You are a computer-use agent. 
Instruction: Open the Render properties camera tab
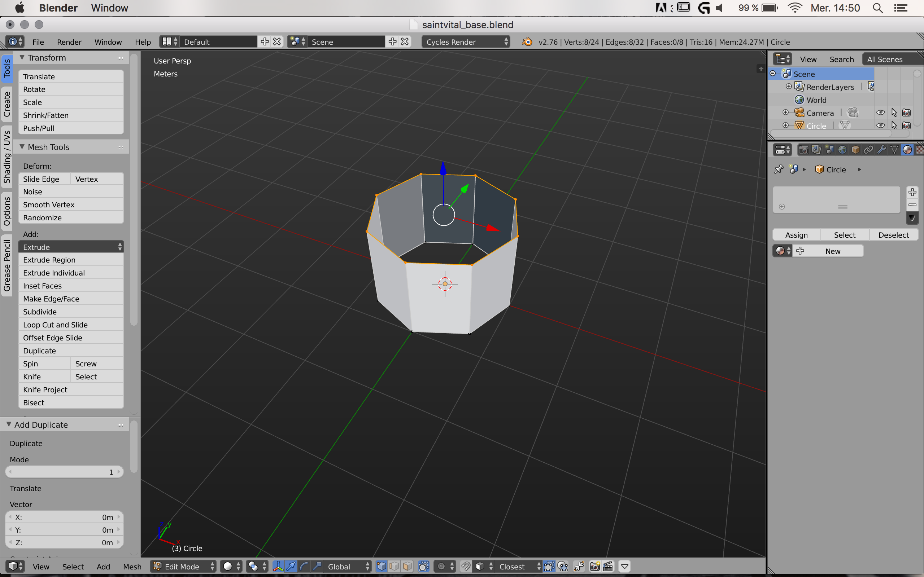point(803,150)
